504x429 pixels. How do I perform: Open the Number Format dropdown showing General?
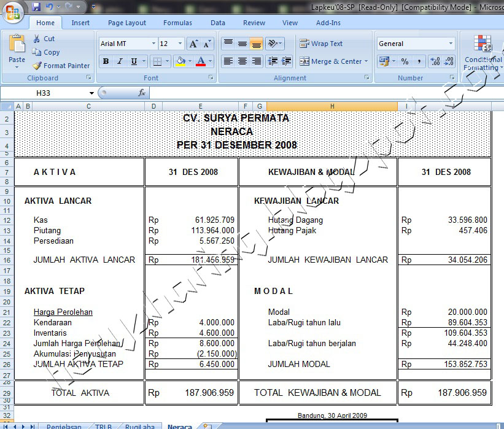click(x=450, y=42)
